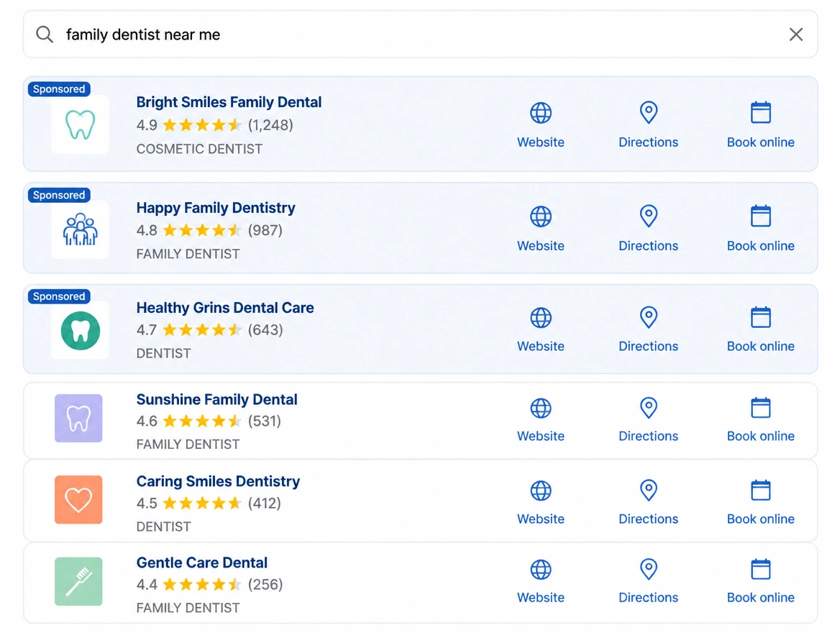
Task: Click the Sponsored badge on Healthy Grins
Action: pos(59,296)
